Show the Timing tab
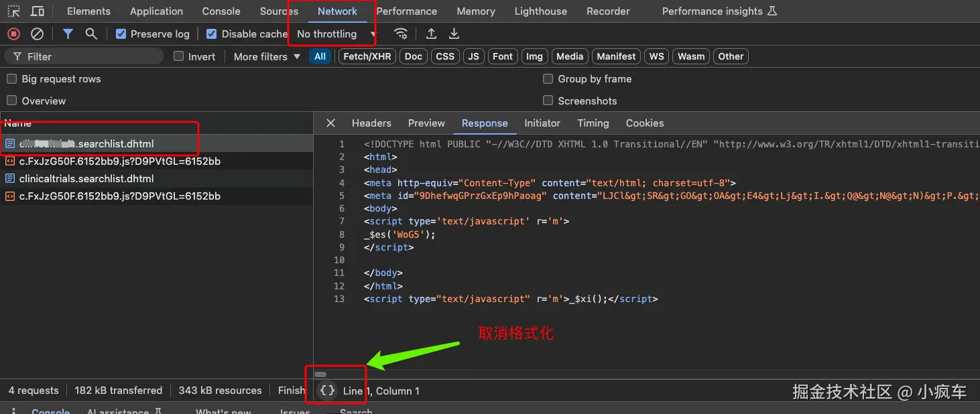980x414 pixels. (593, 123)
